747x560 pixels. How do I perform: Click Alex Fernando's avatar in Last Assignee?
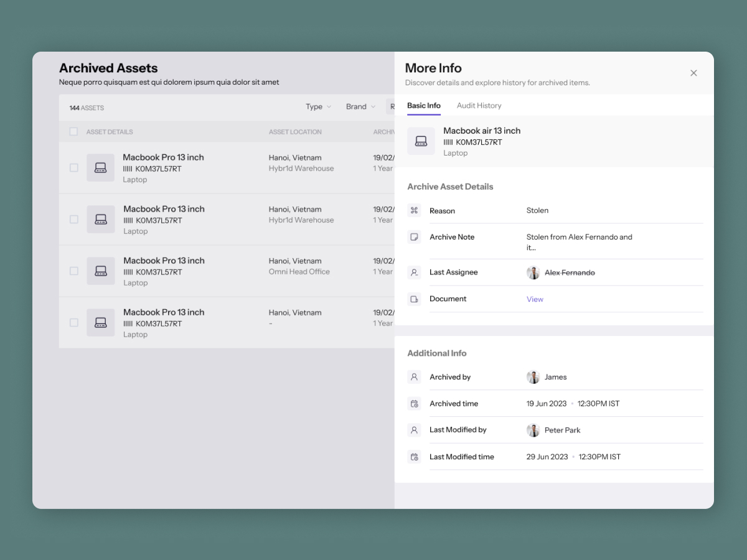pos(533,273)
